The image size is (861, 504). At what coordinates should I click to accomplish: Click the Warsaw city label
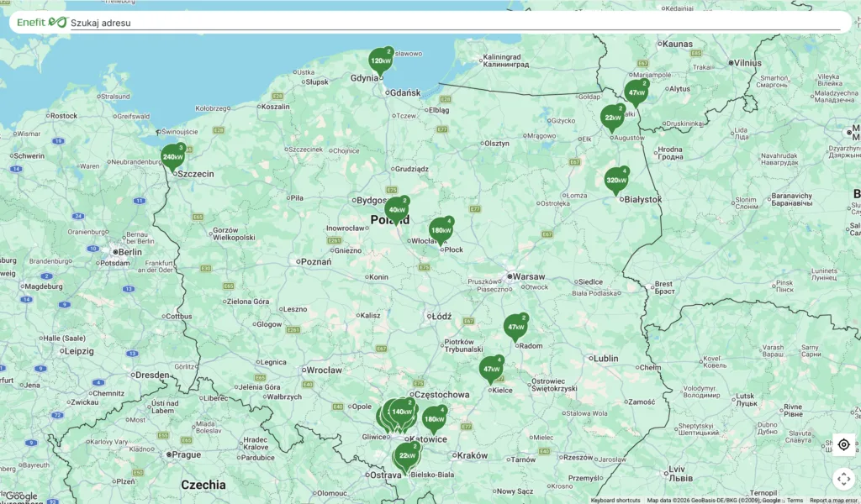click(x=529, y=276)
